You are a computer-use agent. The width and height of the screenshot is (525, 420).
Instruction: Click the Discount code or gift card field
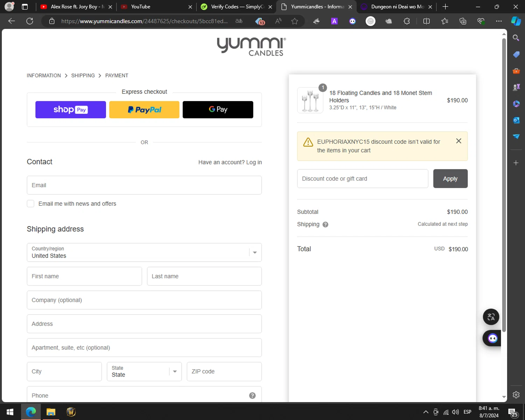[363, 178]
